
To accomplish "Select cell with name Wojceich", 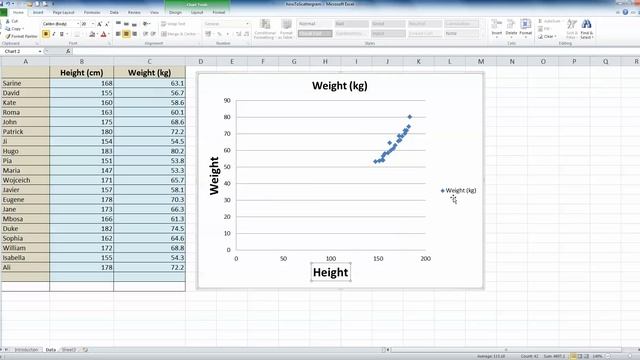I will point(25,180).
